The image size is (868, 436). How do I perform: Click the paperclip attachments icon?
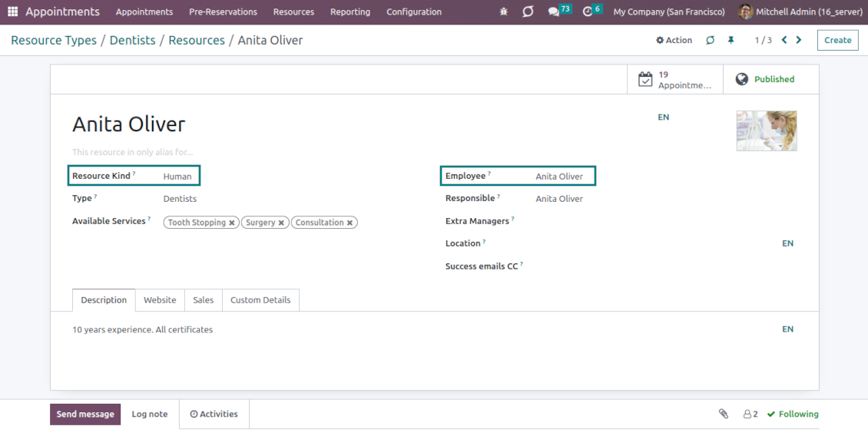point(723,414)
